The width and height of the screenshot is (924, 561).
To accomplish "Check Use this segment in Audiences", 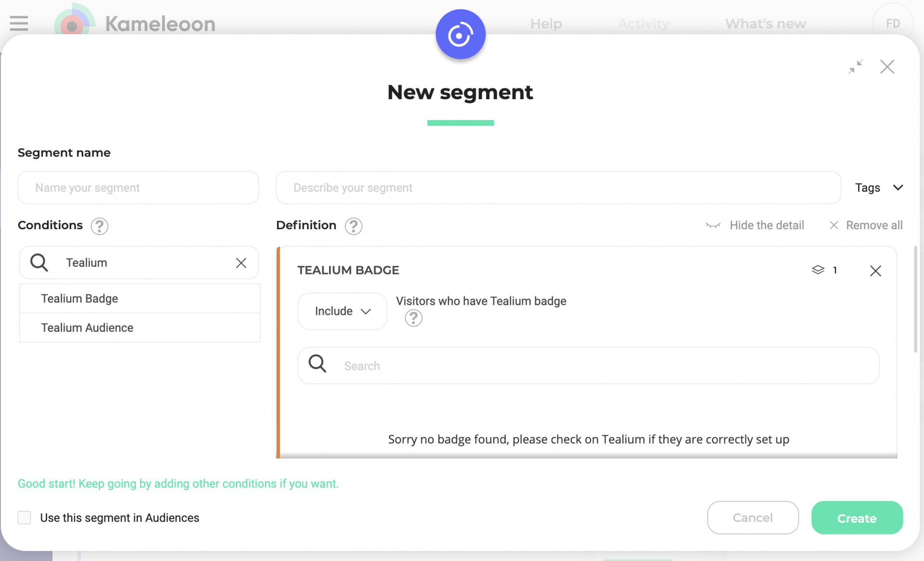I will click(x=24, y=518).
